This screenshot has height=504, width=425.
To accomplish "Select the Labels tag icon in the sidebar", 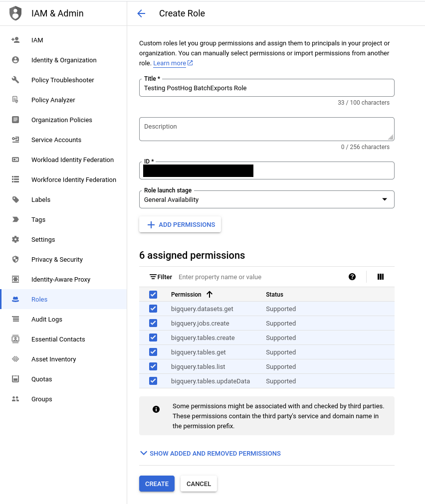I will pyautogui.click(x=15, y=199).
